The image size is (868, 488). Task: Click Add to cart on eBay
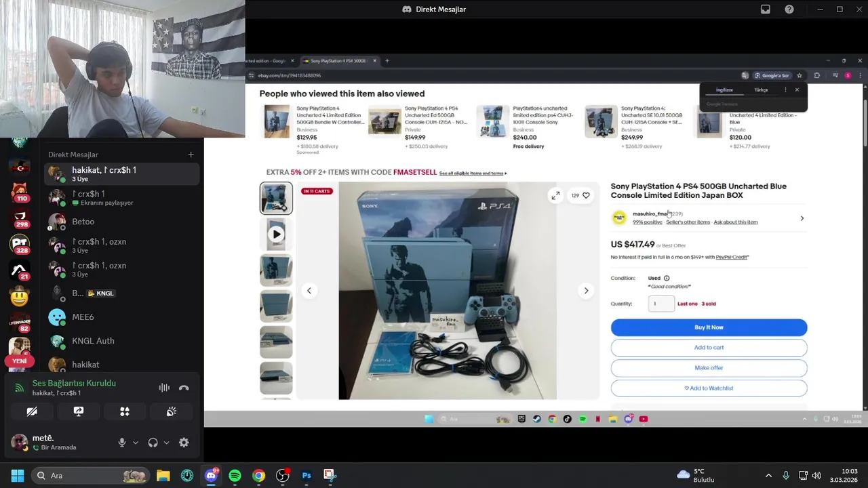click(709, 348)
